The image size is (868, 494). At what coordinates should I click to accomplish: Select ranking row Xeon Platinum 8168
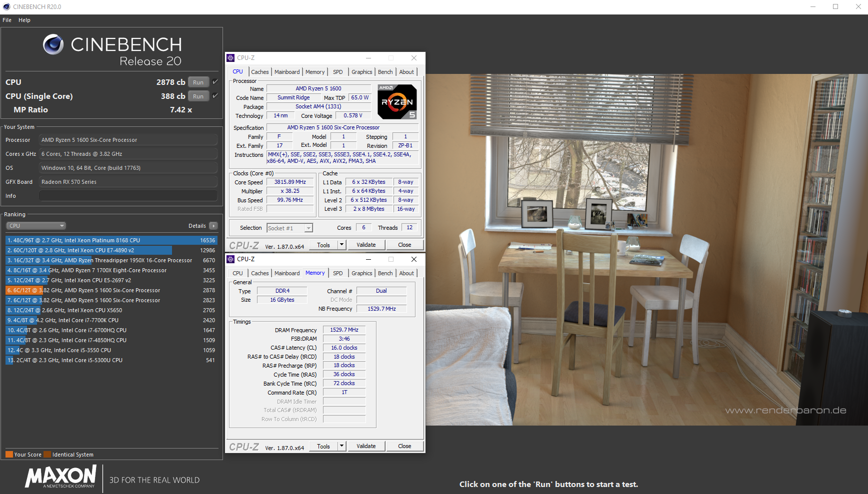coord(111,240)
